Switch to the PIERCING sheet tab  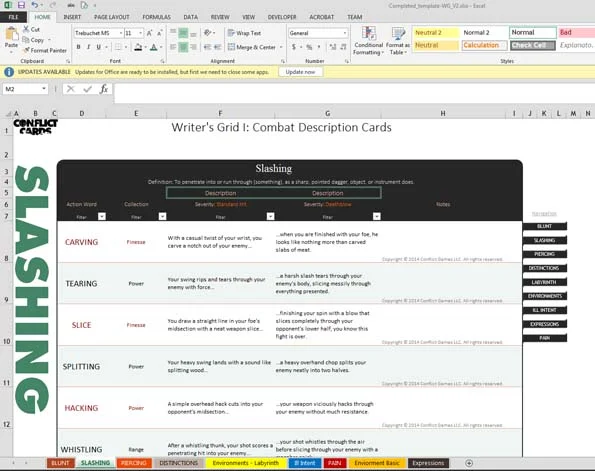click(134, 463)
